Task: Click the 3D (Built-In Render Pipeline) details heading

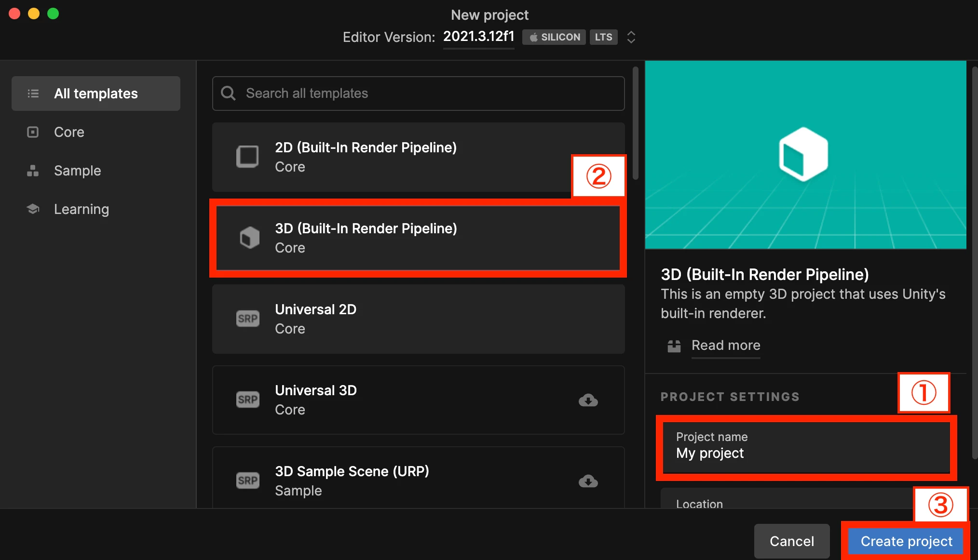Action: click(765, 274)
